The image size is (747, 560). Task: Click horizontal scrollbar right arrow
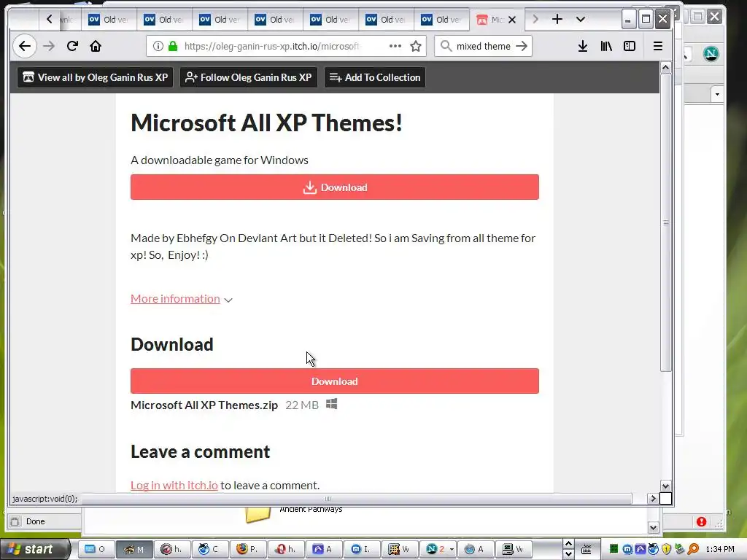coord(653,499)
